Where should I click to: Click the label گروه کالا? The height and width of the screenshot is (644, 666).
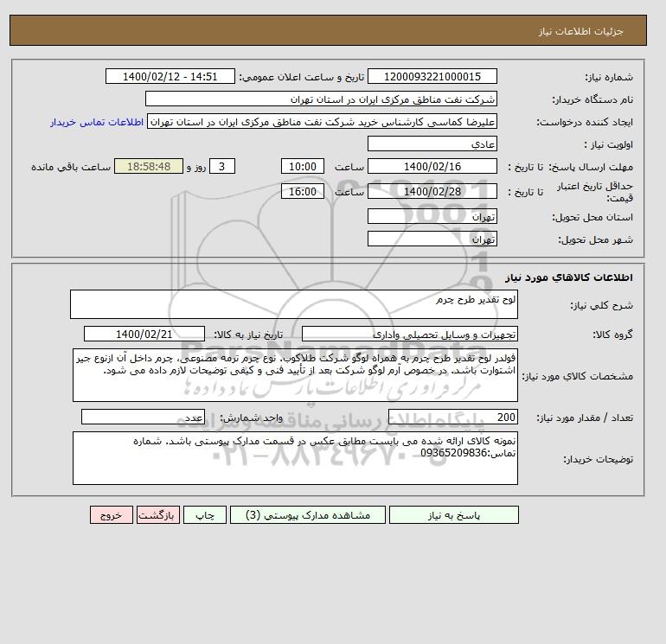click(x=612, y=335)
